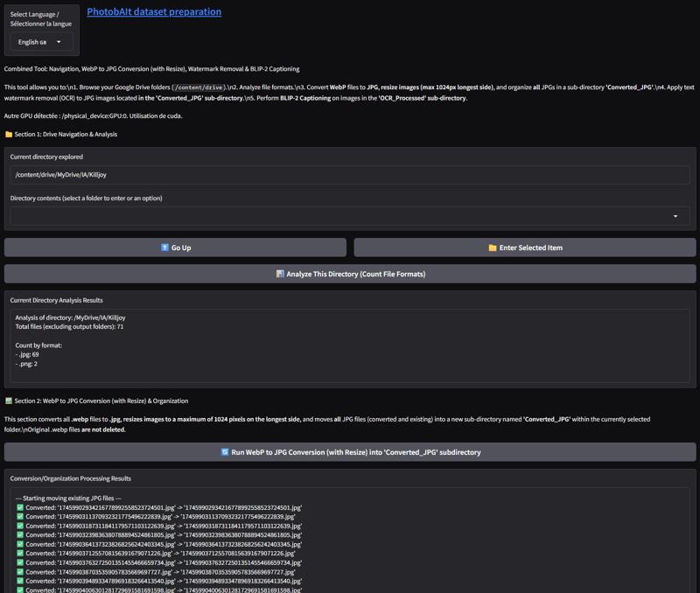Click the checkmark icon for file ending 861805.jpg
The image size is (700, 593).
[x=20, y=535]
